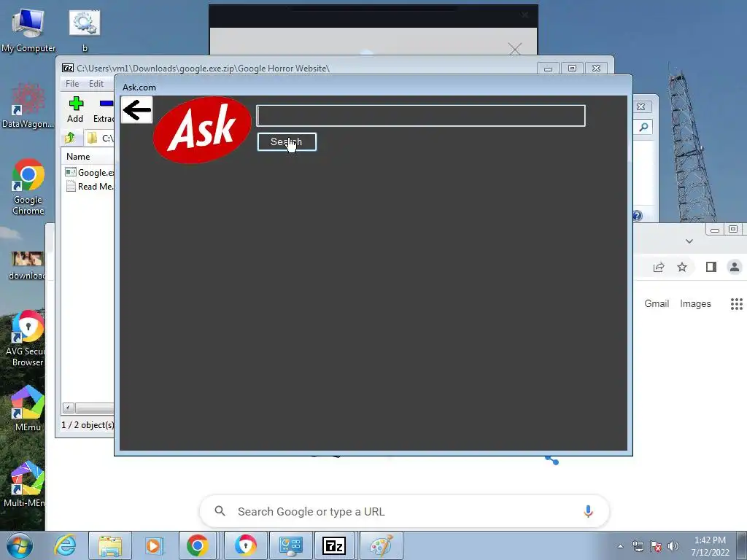Image resolution: width=747 pixels, height=560 pixels.
Task: Click the Chrome profile avatar icon
Action: point(735,267)
